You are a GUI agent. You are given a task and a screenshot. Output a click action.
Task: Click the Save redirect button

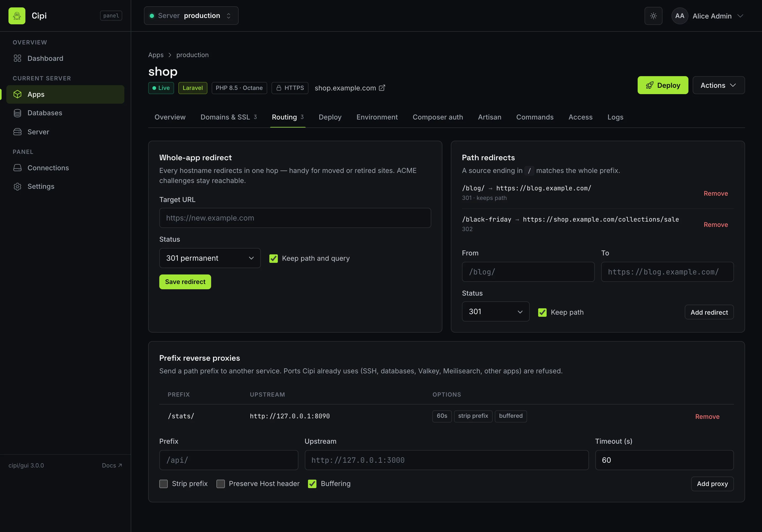coord(185,282)
